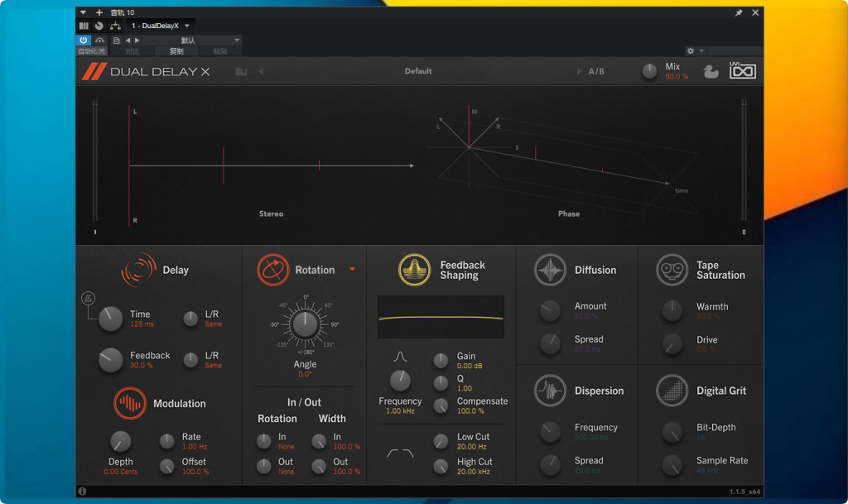This screenshot has width=848, height=504.
Task: Toggle the A/B comparison button
Action: (596, 71)
